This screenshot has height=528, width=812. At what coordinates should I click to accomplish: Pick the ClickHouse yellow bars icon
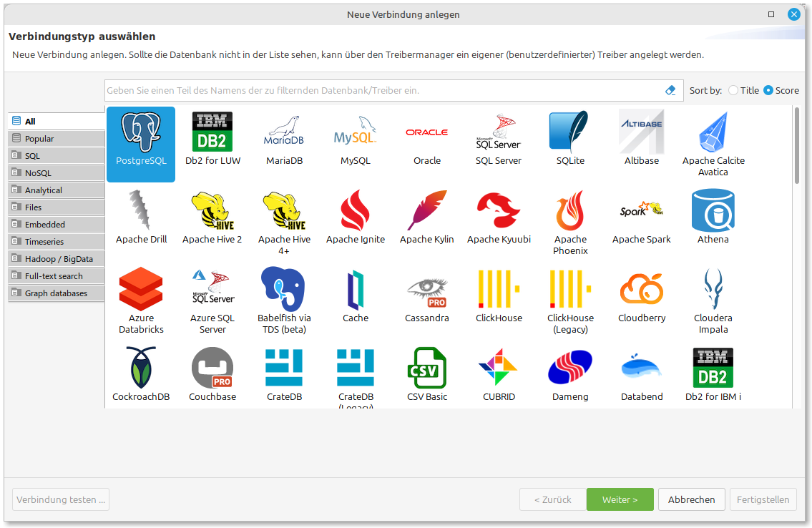tap(499, 290)
